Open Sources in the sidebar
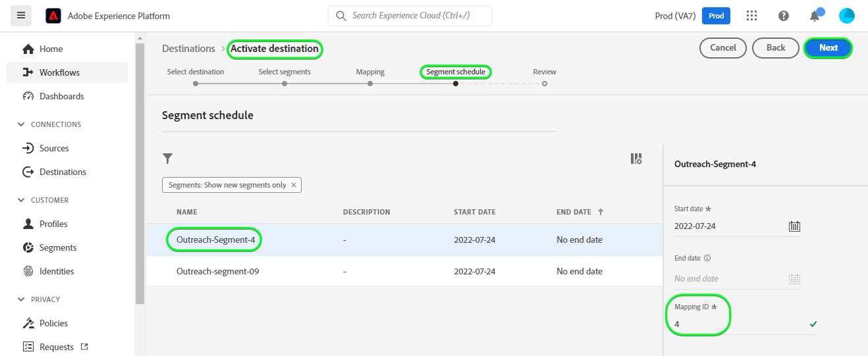 coord(67,148)
